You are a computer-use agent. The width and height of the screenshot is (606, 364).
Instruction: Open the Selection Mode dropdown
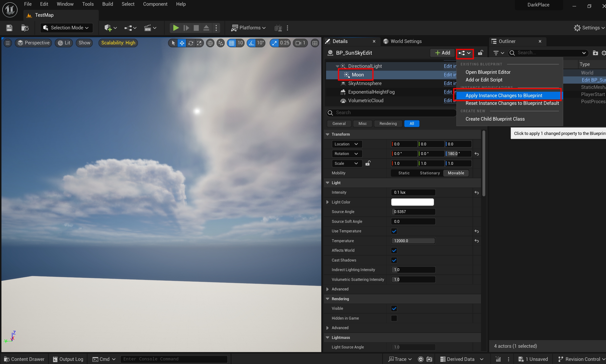click(66, 28)
